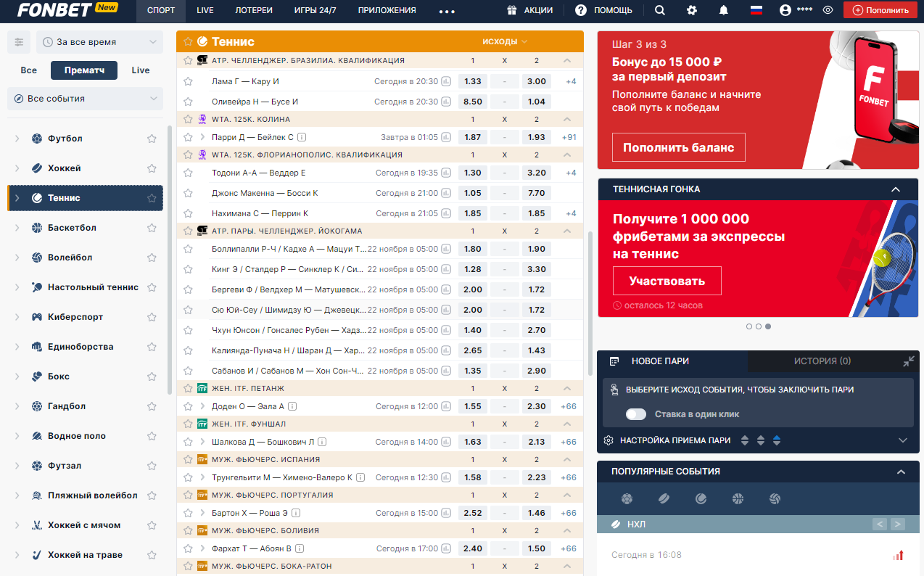Open the chart icon for the 16:08 event
Viewport: 924px width, 576px height.
[898, 555]
